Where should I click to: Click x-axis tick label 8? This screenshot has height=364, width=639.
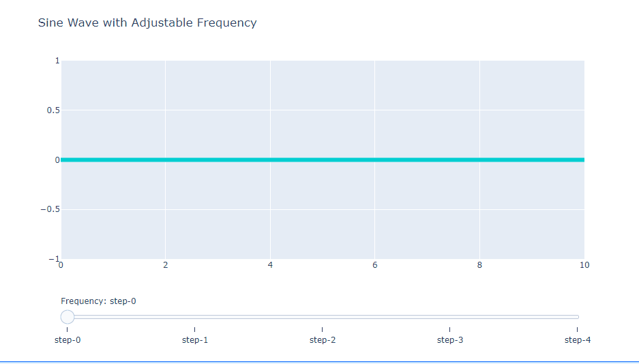pos(479,265)
